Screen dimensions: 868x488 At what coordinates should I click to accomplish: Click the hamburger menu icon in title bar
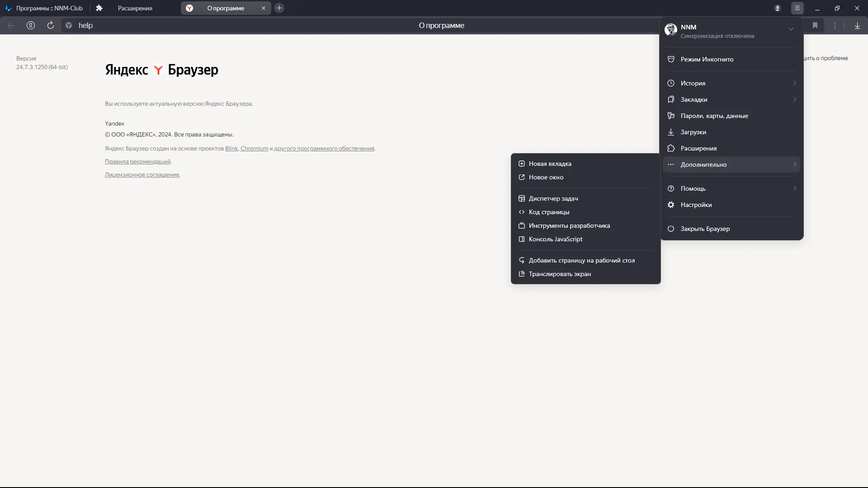(797, 8)
